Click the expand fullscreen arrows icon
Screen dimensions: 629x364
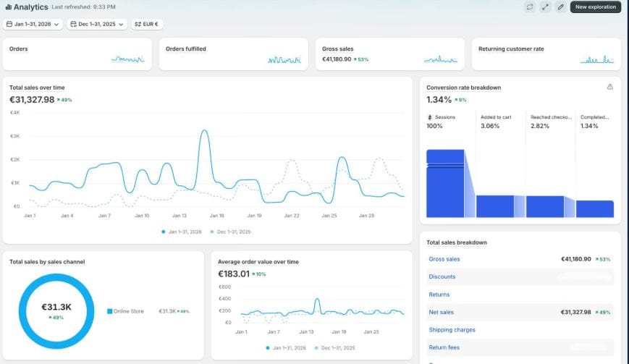coord(545,7)
